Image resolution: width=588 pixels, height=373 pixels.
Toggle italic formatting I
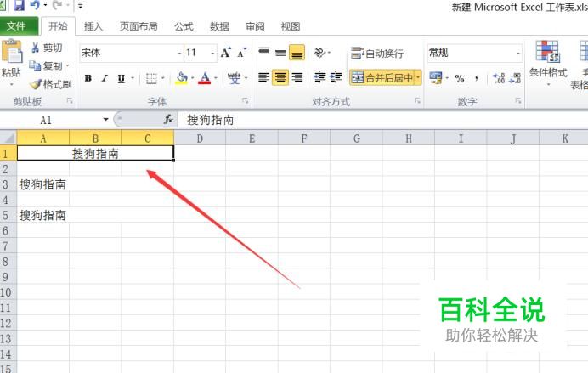point(105,78)
